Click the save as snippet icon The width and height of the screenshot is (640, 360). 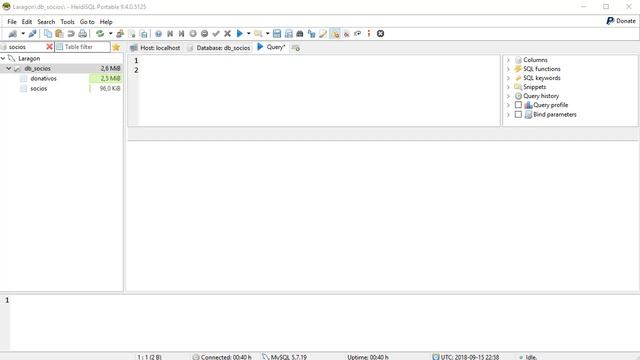tap(289, 34)
